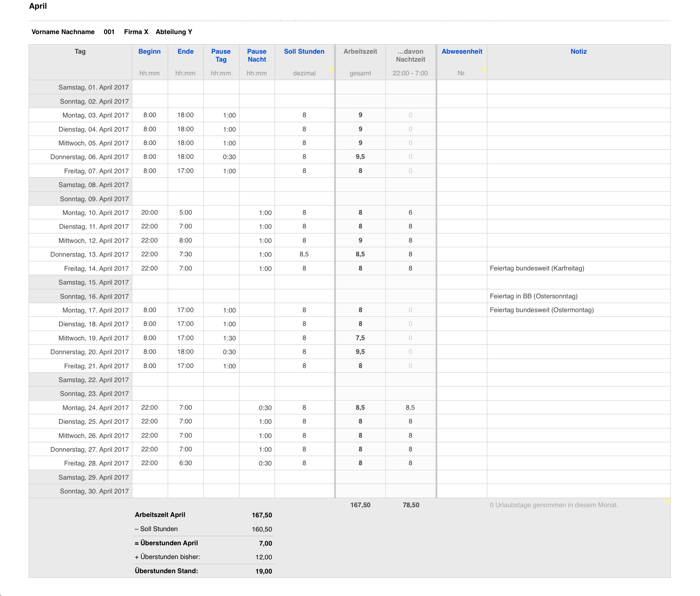The height and width of the screenshot is (596, 700).
Task: Click the yellow comment marker in Abwesenheit header
Action: (x=484, y=69)
